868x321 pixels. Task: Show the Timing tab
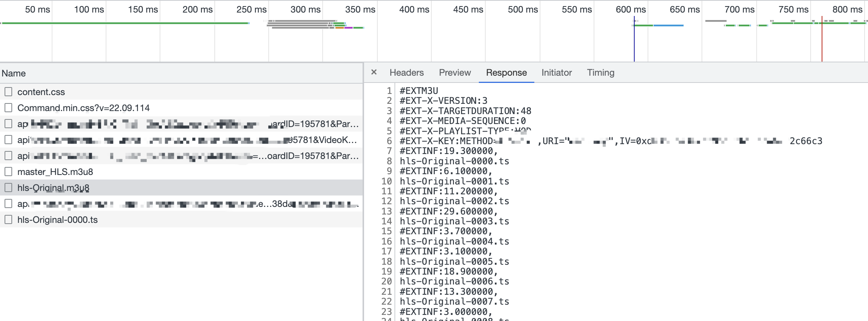(601, 73)
